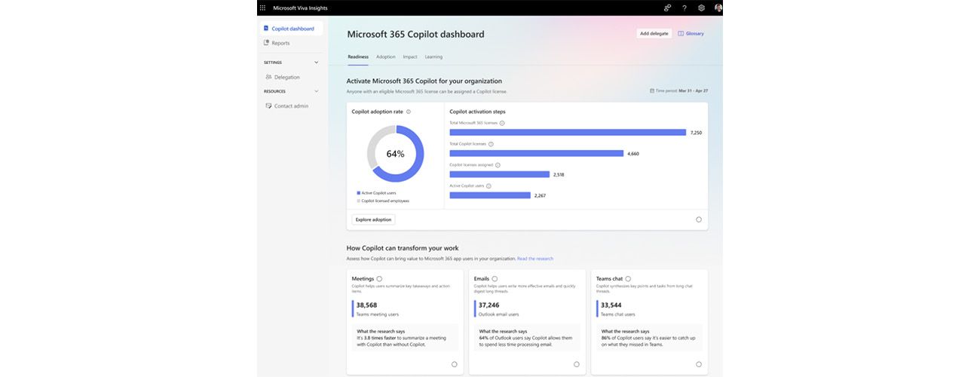Click the Glossary book icon
The width and height of the screenshot is (980, 377).
pyautogui.click(x=681, y=33)
